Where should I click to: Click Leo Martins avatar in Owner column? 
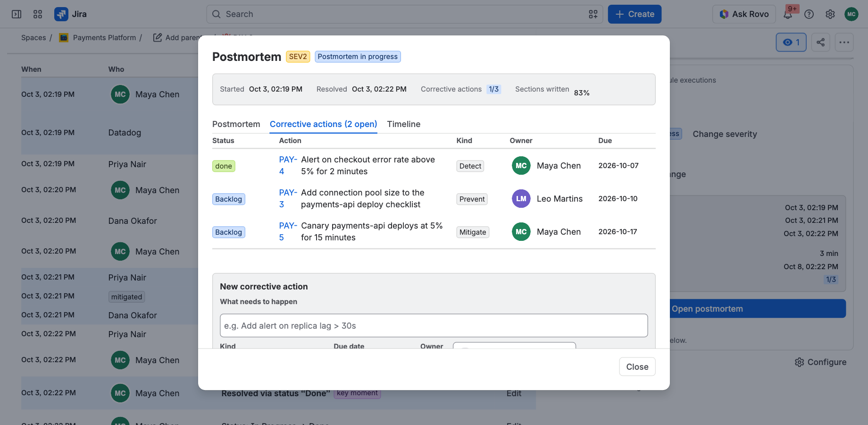[x=521, y=199]
